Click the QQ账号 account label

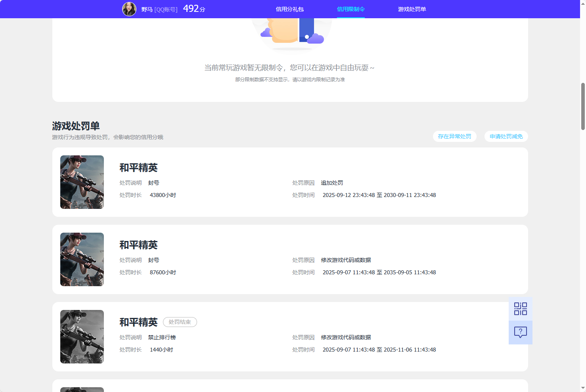[x=167, y=9]
